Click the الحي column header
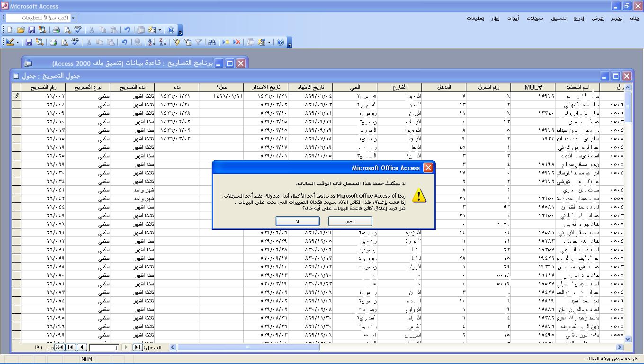Screen dimensions: 644x364 (355, 87)
